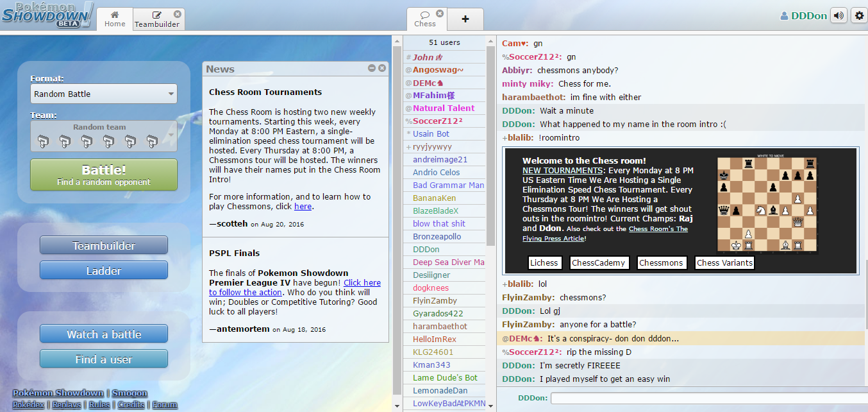This screenshot has width=868, height=412.
Task: Open the sound volume options
Action: click(x=839, y=16)
